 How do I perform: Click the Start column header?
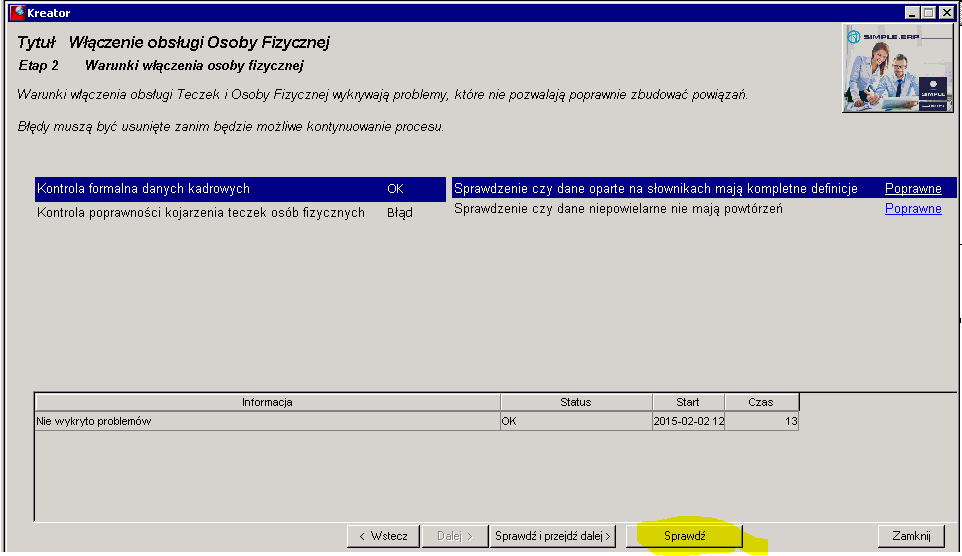click(x=688, y=402)
